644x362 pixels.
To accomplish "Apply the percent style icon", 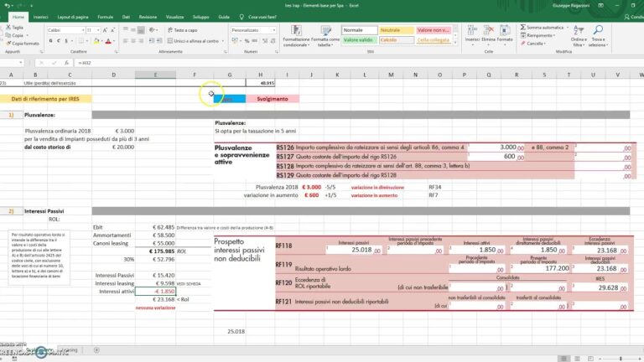I will (247, 41).
